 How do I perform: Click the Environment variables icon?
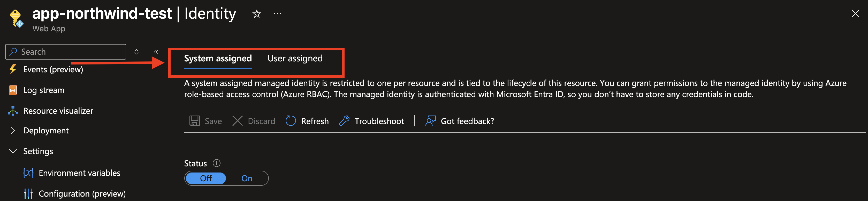28,173
